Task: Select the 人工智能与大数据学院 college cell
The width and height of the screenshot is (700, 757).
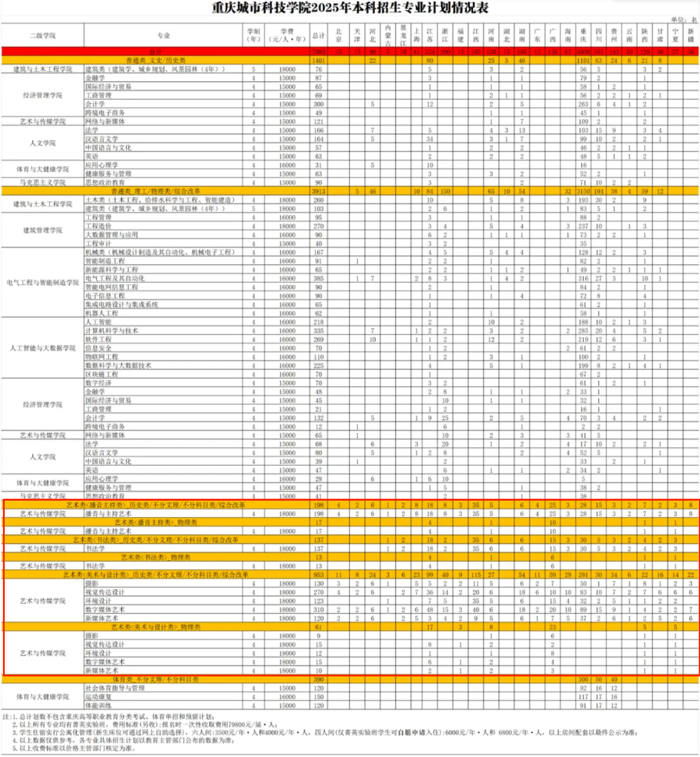Action: coord(43,348)
